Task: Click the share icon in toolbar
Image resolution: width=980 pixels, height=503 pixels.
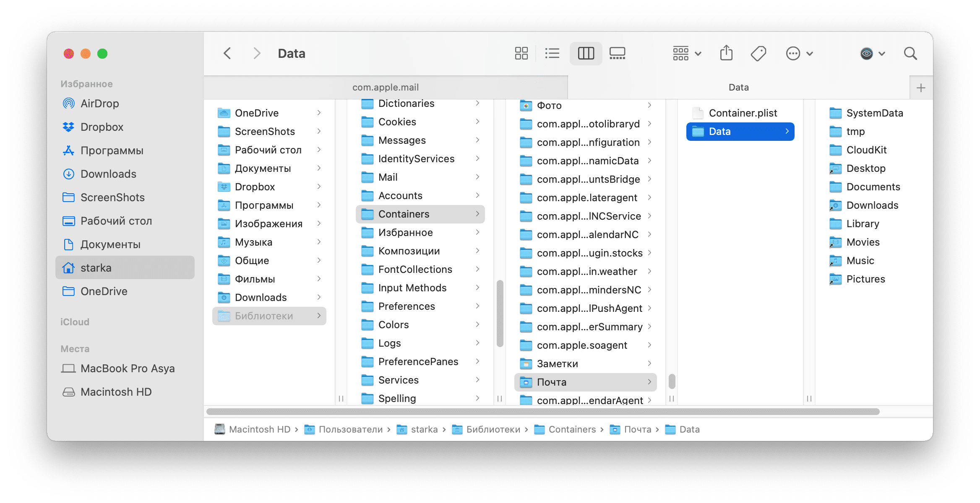Action: [725, 54]
